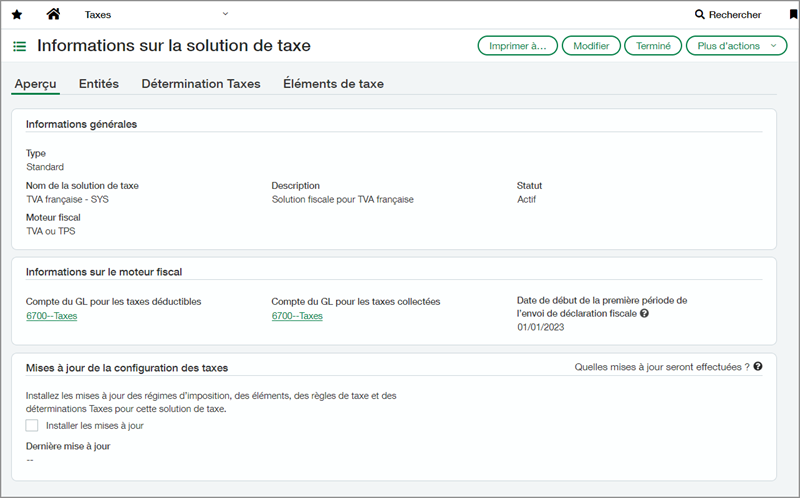Viewport: 800px width, 498px height.
Task: Click Quelles mises à jour seront effectuées text
Action: point(662,367)
